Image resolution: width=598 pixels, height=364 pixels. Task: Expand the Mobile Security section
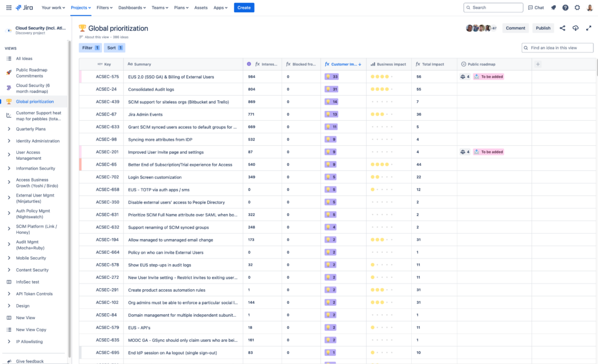coord(9,258)
